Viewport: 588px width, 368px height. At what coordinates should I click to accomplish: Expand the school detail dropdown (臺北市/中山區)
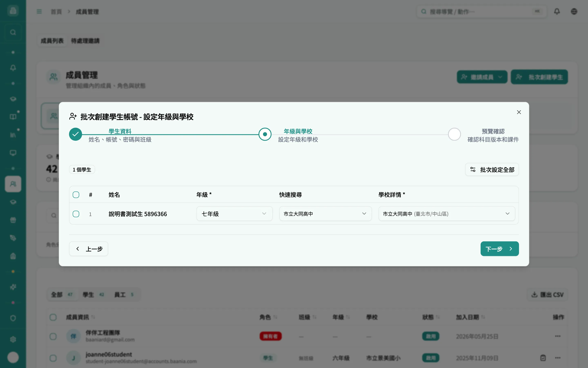point(447,214)
